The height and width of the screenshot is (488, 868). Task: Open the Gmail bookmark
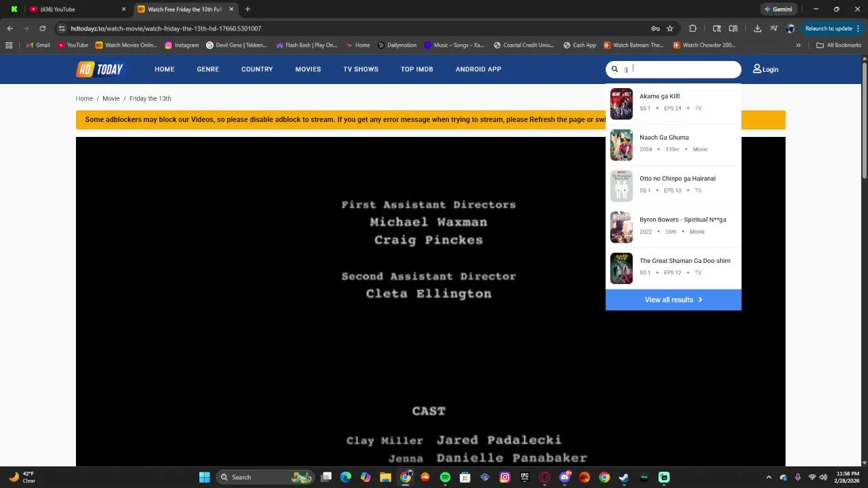tap(38, 45)
